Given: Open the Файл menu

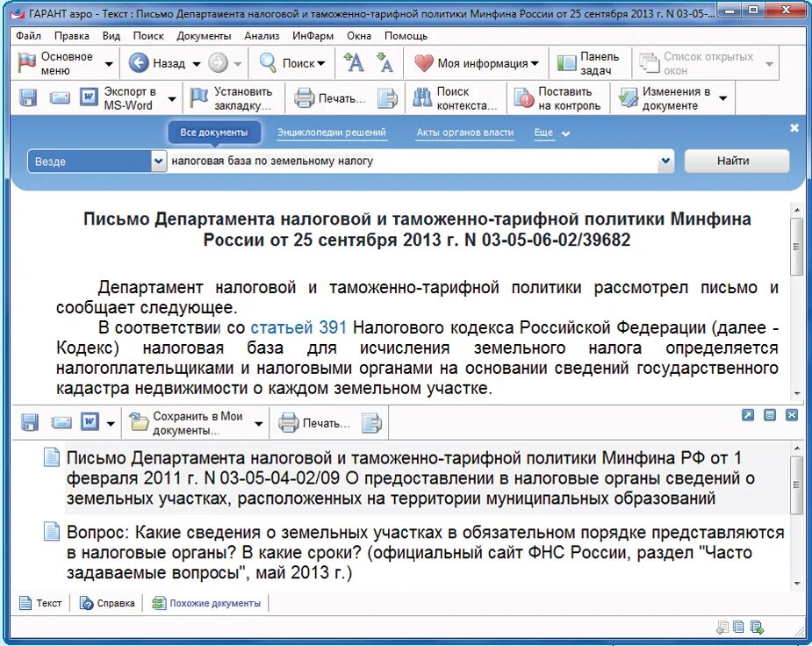Looking at the screenshot, I should (x=28, y=36).
